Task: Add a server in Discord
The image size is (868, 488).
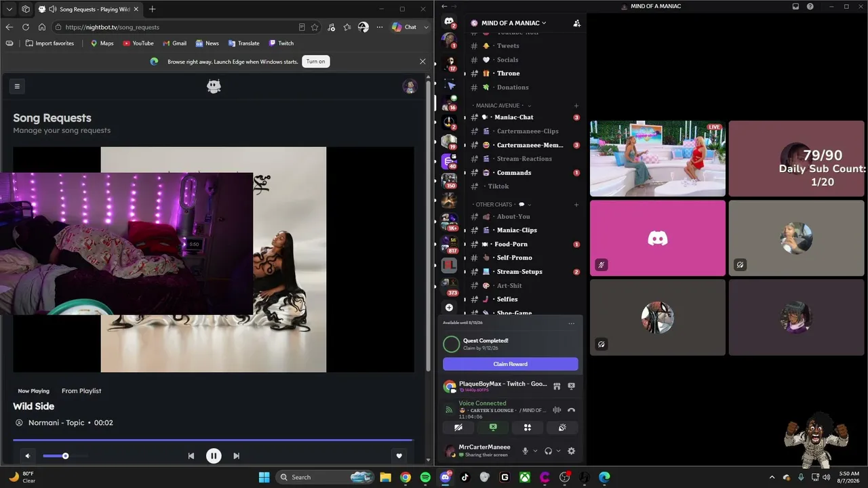Action: (x=449, y=307)
